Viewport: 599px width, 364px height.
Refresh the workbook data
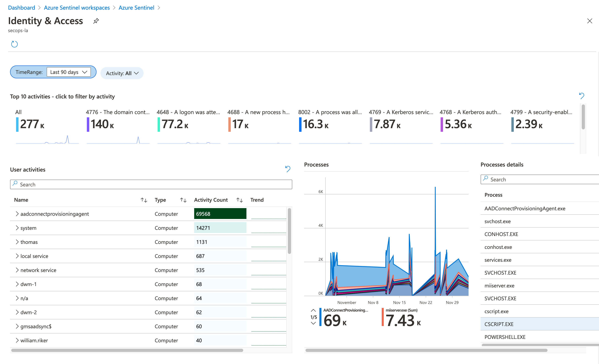[14, 44]
